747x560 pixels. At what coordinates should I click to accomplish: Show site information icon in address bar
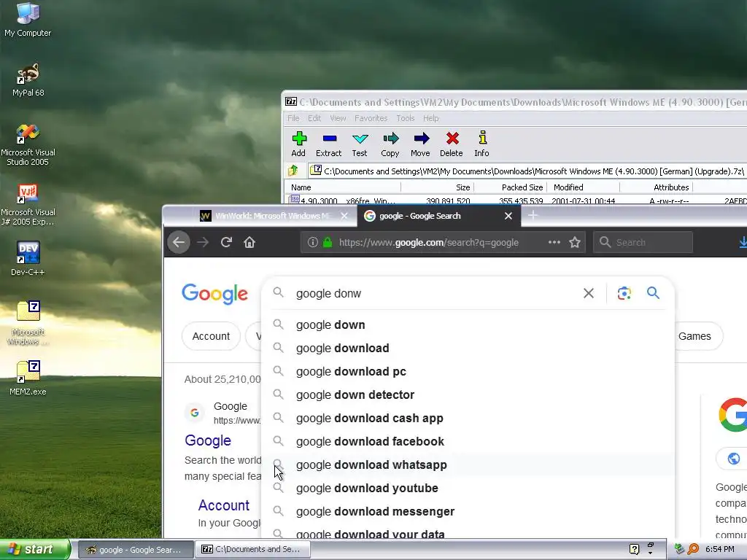pyautogui.click(x=312, y=242)
